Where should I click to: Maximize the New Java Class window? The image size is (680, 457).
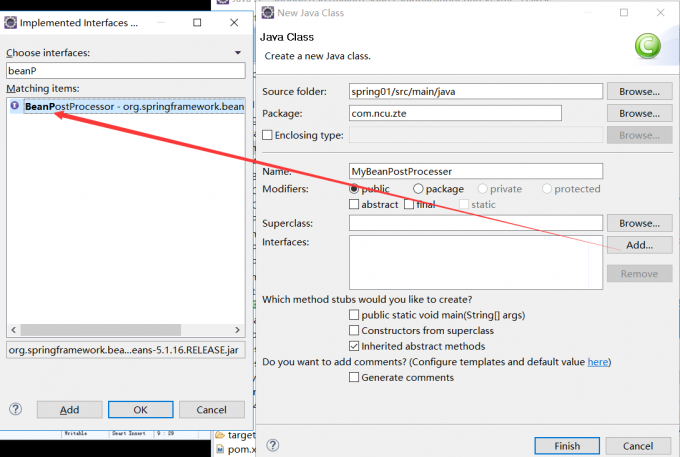(x=623, y=12)
